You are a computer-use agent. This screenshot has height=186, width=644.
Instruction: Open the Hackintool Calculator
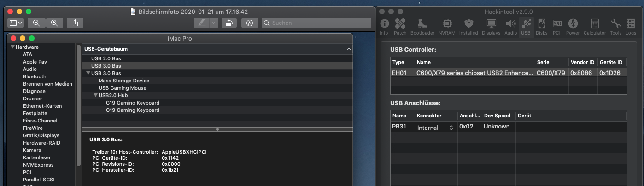(595, 26)
